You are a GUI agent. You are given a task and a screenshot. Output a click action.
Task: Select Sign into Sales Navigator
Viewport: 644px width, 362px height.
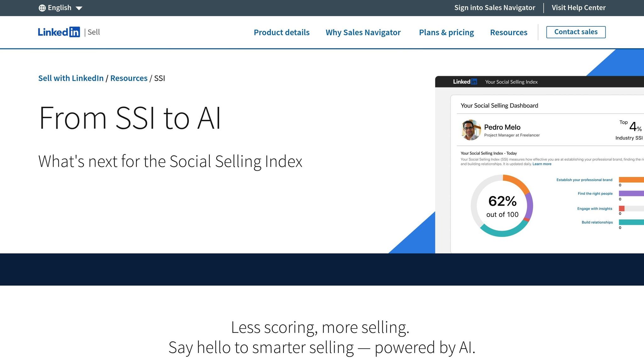[x=495, y=7]
